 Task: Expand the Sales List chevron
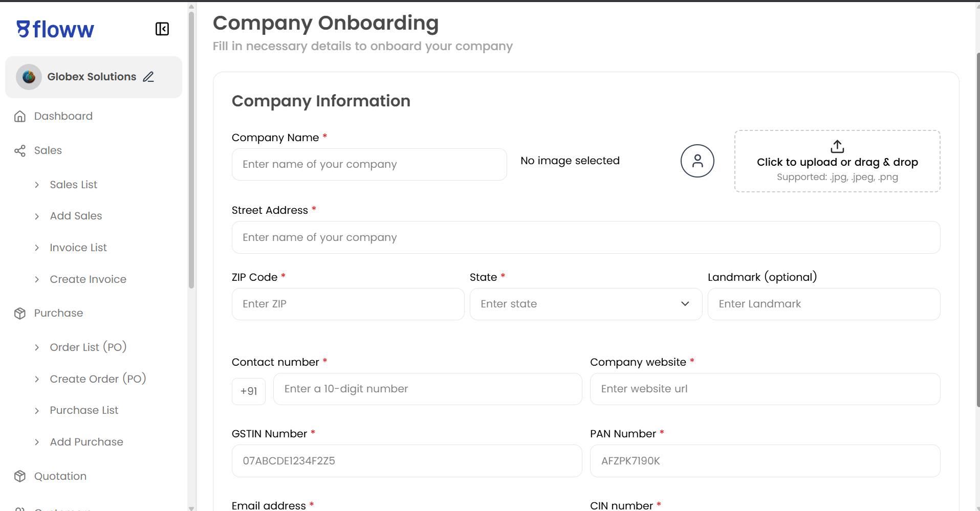(37, 185)
